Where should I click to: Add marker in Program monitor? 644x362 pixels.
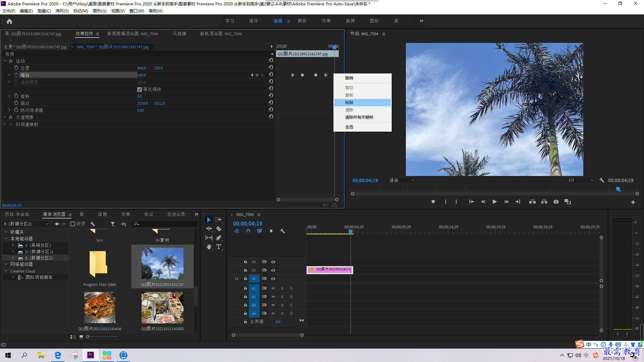(x=433, y=202)
